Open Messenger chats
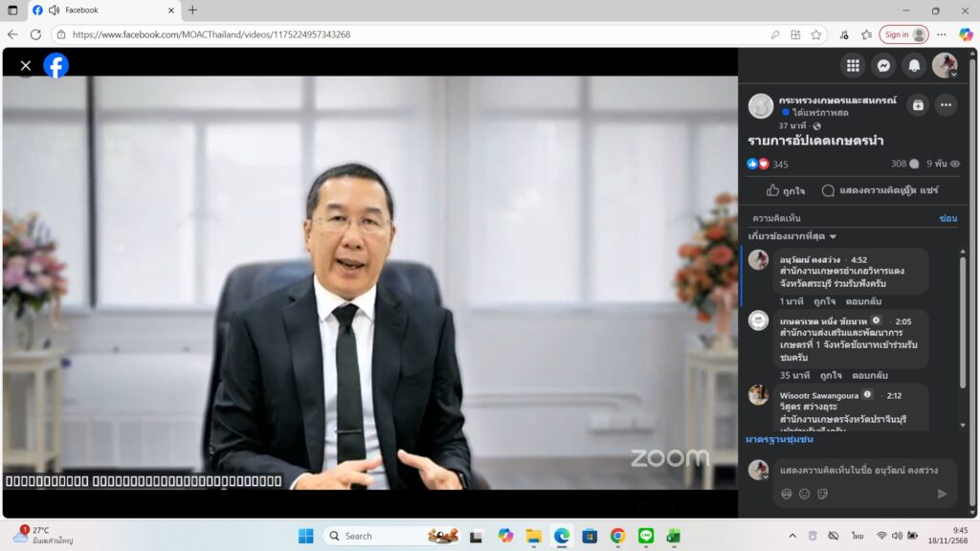 click(x=884, y=65)
